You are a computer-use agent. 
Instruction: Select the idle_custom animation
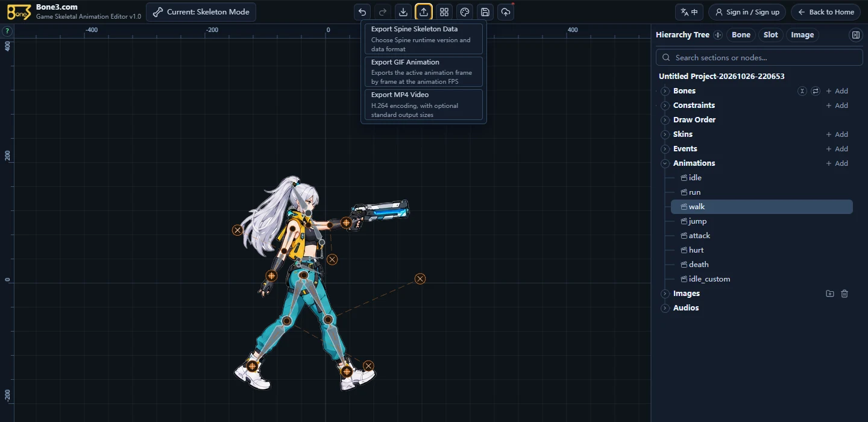tap(762, 279)
